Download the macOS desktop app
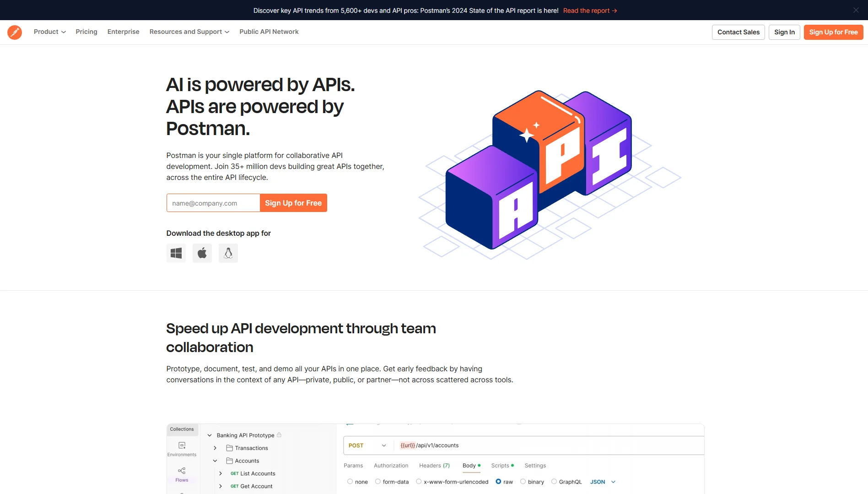This screenshot has height=494, width=868. pyautogui.click(x=202, y=253)
